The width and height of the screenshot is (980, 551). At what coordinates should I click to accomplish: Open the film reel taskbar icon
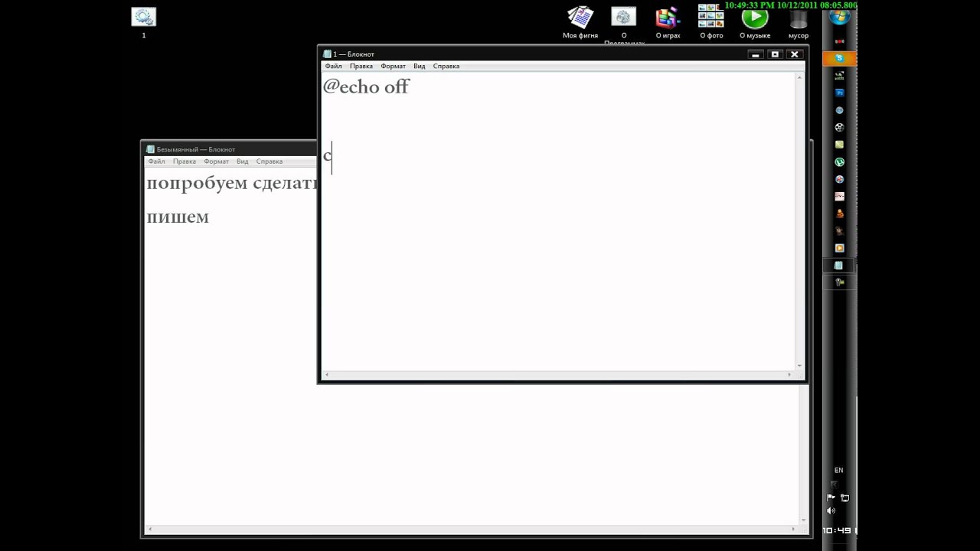coord(839,127)
